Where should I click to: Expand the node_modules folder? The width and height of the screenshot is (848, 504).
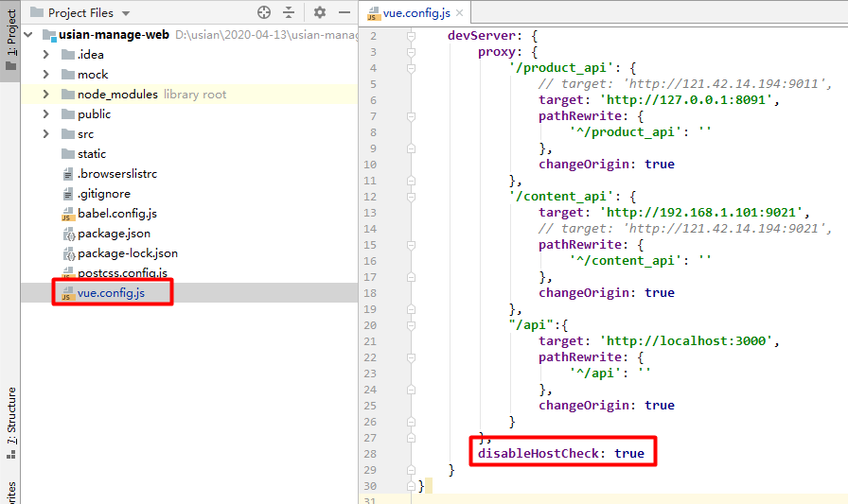coord(46,95)
